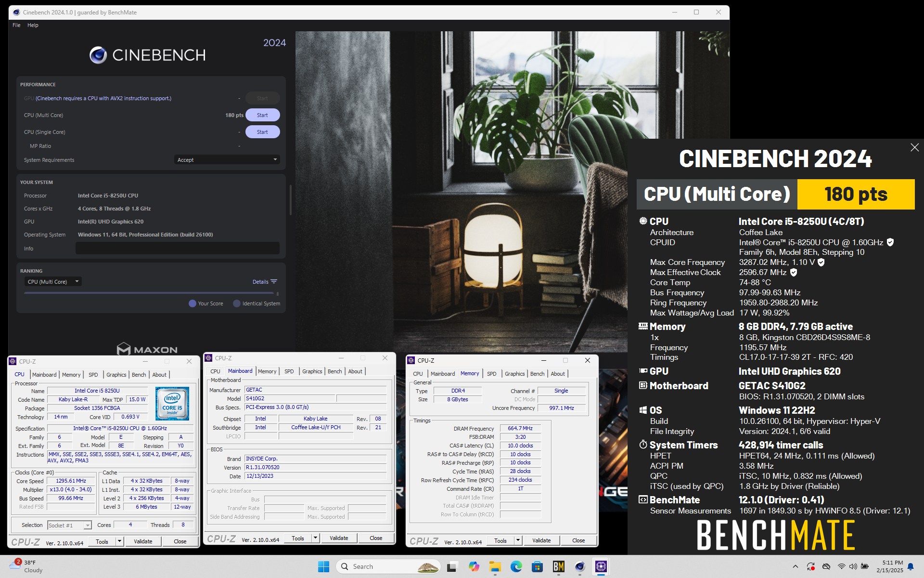Click the BenchMate code icon in result panel
Image resolution: width=924 pixels, height=578 pixels.
[x=643, y=499]
